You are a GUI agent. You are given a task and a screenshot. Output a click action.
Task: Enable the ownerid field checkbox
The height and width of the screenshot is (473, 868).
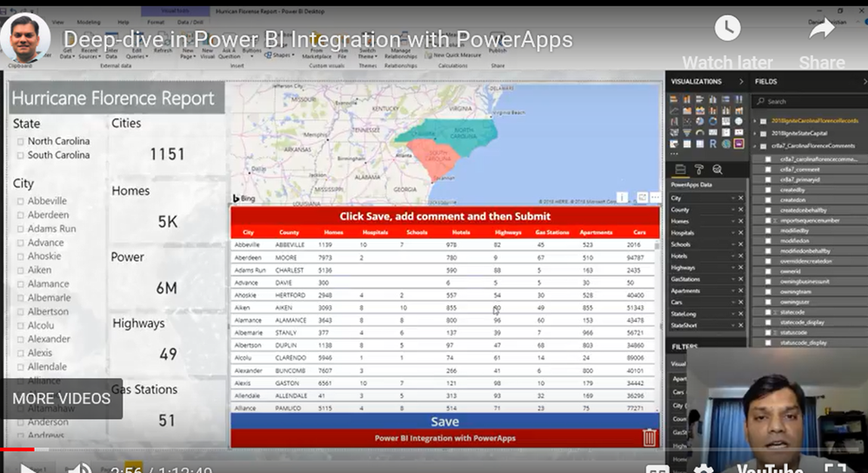click(768, 271)
